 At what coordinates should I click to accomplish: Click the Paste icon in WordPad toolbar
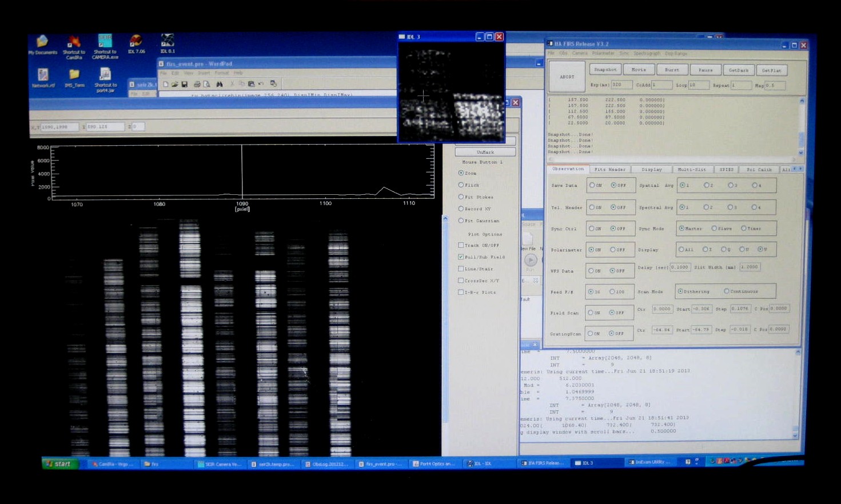(x=251, y=84)
